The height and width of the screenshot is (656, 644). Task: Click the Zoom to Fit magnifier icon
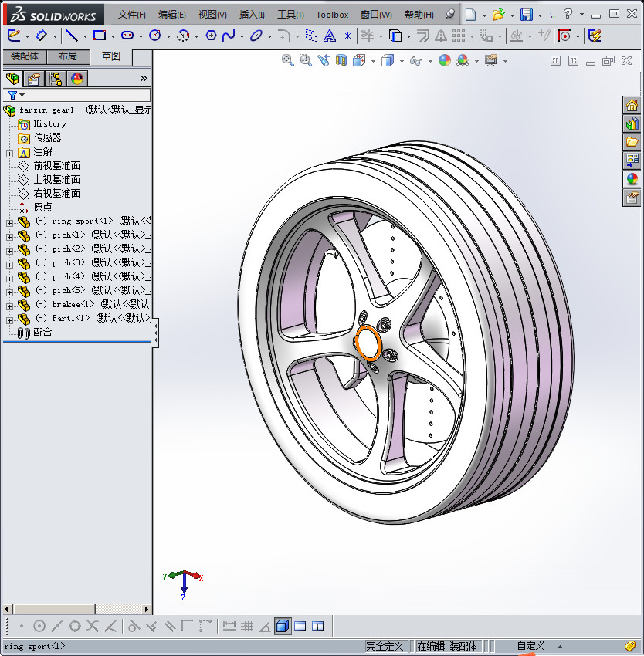288,60
